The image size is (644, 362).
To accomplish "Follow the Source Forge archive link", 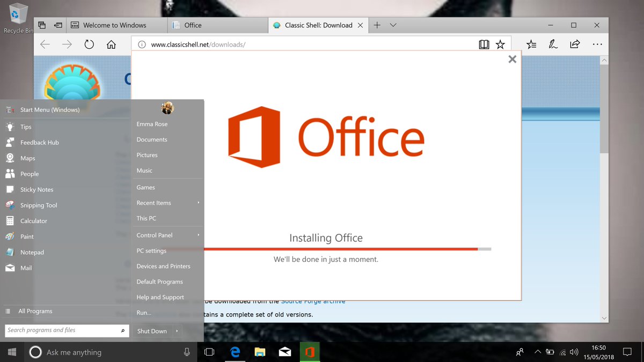I will [313, 301].
